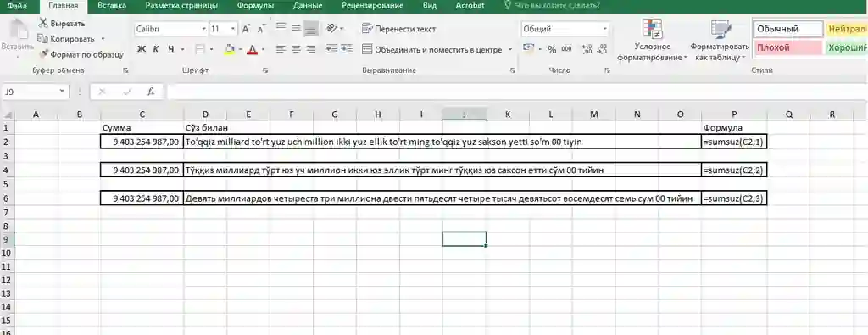Switch to the Вставка tab
This screenshot has width=868, height=335.
(111, 6)
